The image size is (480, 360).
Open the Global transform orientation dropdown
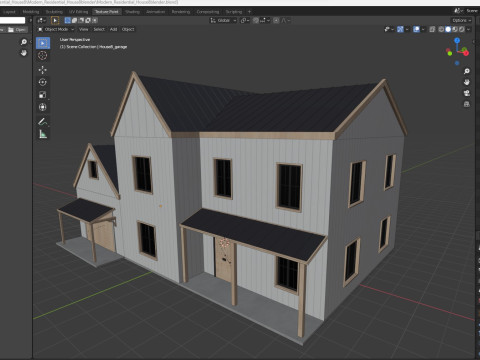pos(223,20)
